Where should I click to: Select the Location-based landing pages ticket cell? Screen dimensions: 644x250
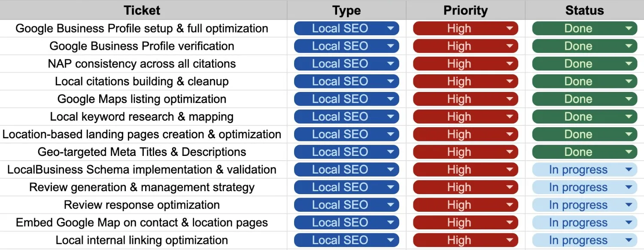(142, 134)
